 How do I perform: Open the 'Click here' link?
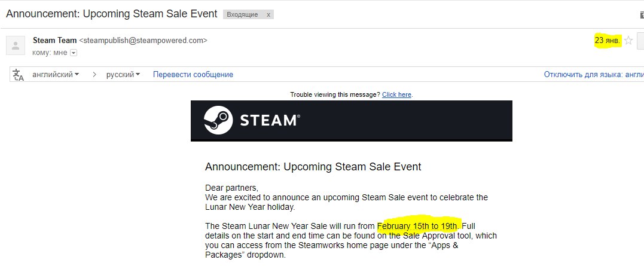click(397, 94)
